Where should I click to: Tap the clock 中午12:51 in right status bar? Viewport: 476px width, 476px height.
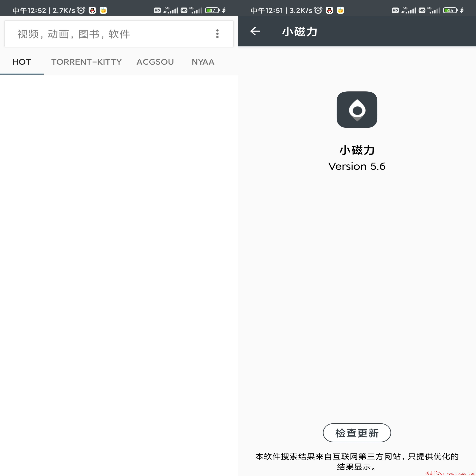[267, 10]
